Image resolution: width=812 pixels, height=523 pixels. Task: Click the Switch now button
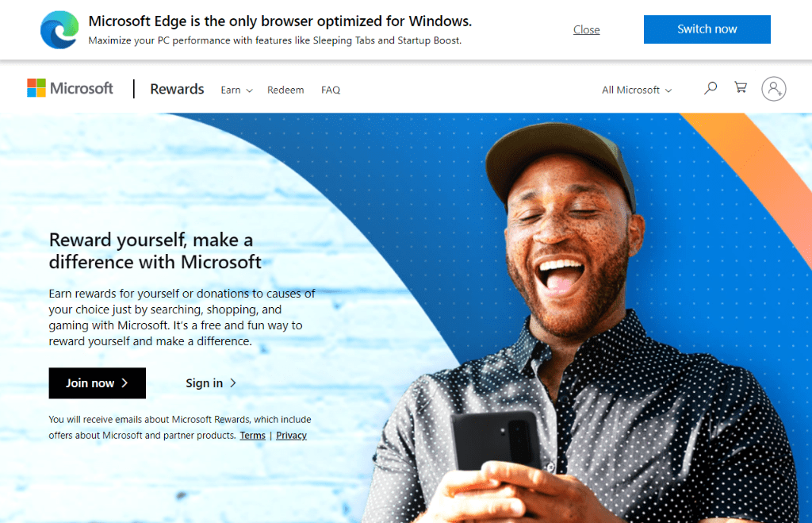707,29
